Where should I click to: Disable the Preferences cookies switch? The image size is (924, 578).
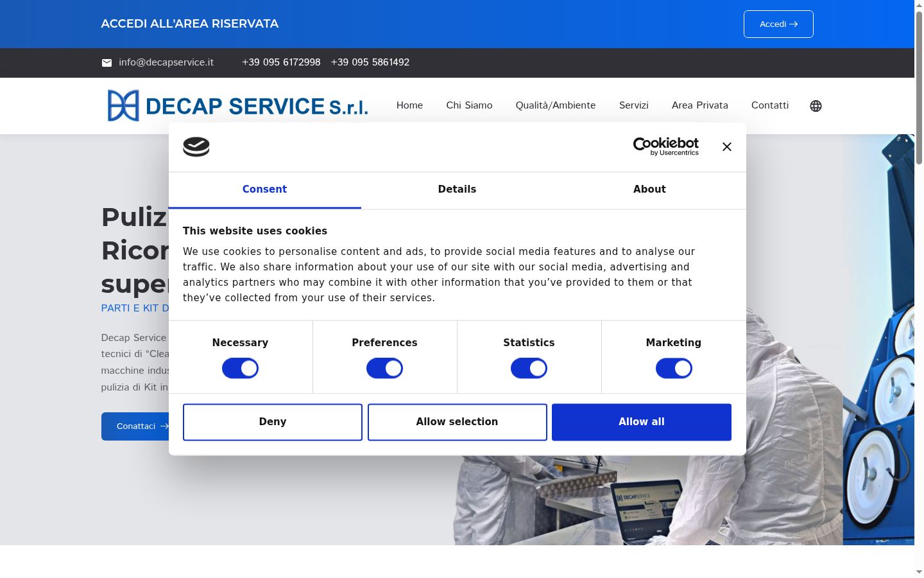click(384, 369)
